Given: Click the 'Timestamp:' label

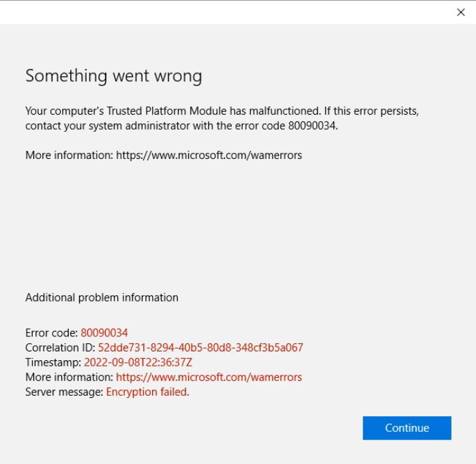Looking at the screenshot, I should point(53,362).
